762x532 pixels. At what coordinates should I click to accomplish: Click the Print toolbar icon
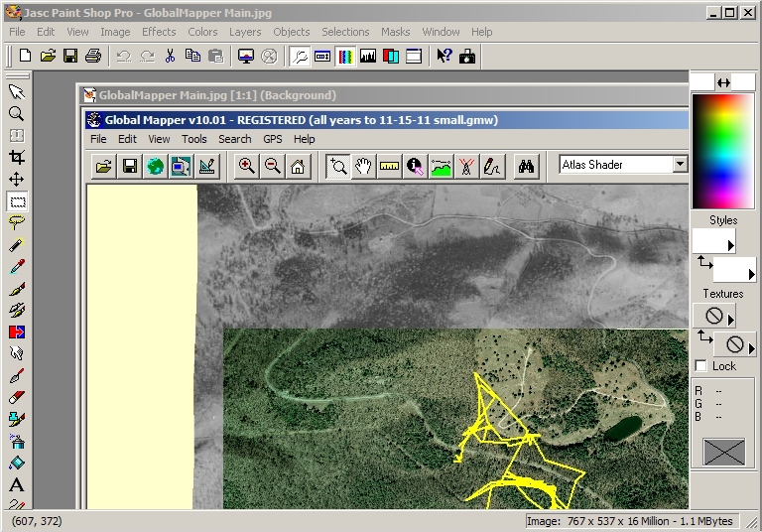tap(93, 56)
